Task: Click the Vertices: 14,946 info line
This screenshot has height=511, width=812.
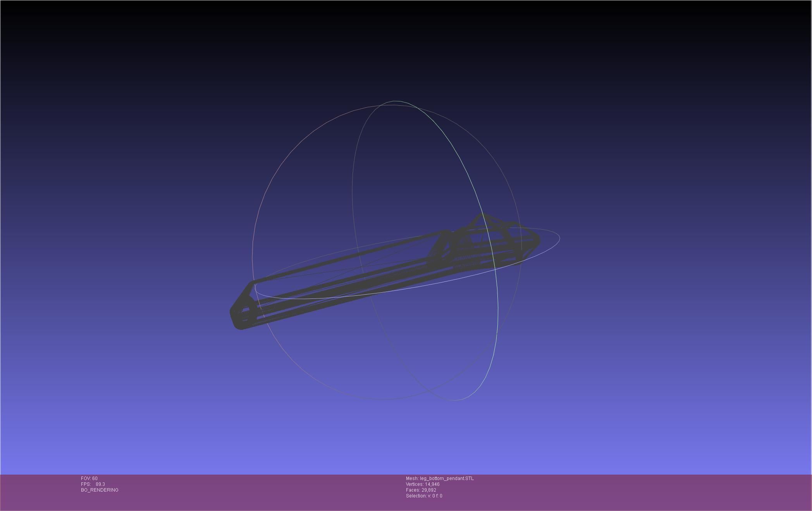Action: (x=422, y=484)
